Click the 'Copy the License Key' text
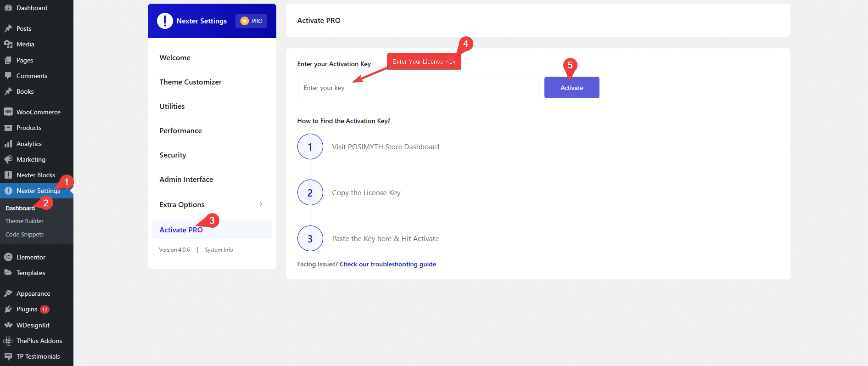Image resolution: width=868 pixels, height=366 pixels. [366, 192]
